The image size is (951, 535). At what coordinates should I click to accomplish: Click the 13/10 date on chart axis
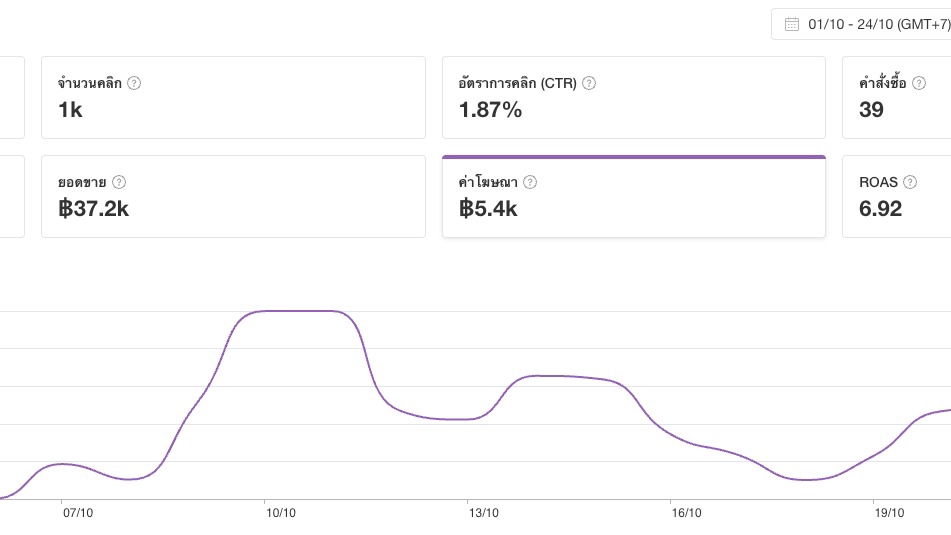[484, 513]
